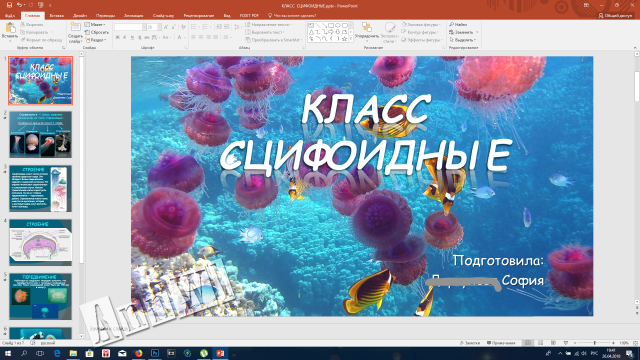Click the Notes (Заметки) button in the status bar

pos(470,343)
